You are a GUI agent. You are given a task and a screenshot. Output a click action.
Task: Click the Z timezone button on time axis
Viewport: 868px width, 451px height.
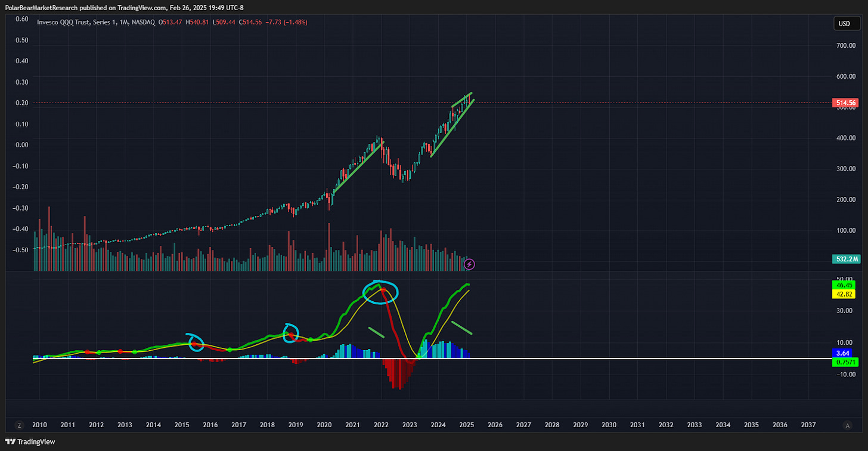click(19, 425)
